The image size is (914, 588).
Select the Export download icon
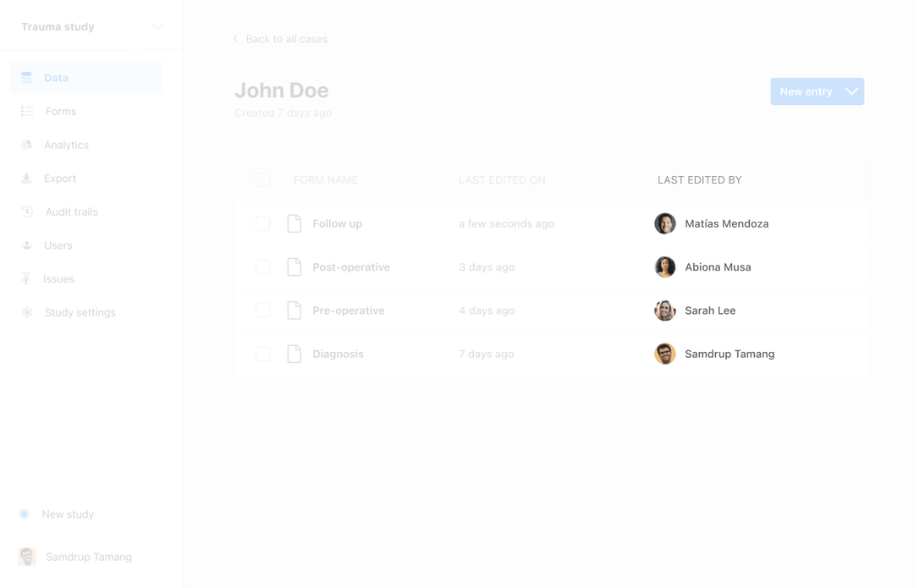pos(26,178)
